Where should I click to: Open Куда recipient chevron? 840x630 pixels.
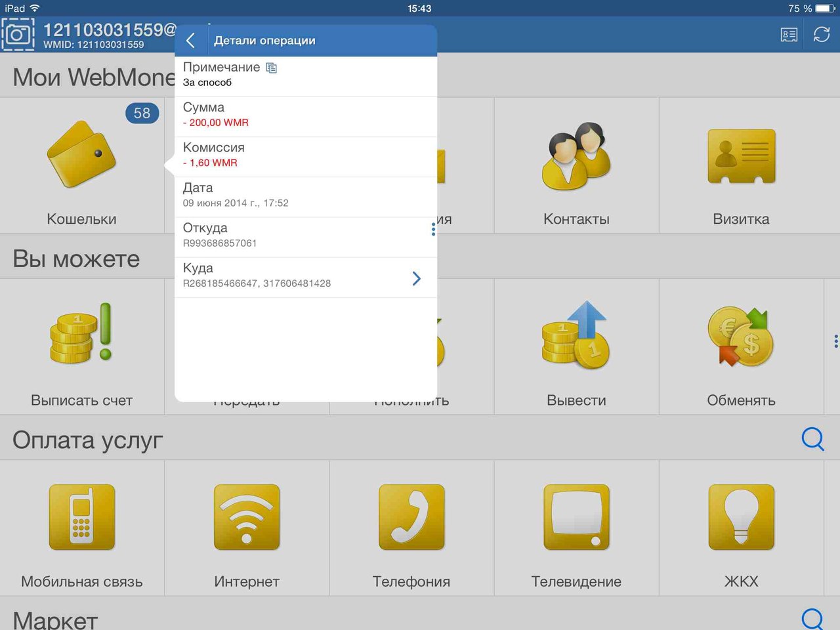pyautogui.click(x=416, y=278)
